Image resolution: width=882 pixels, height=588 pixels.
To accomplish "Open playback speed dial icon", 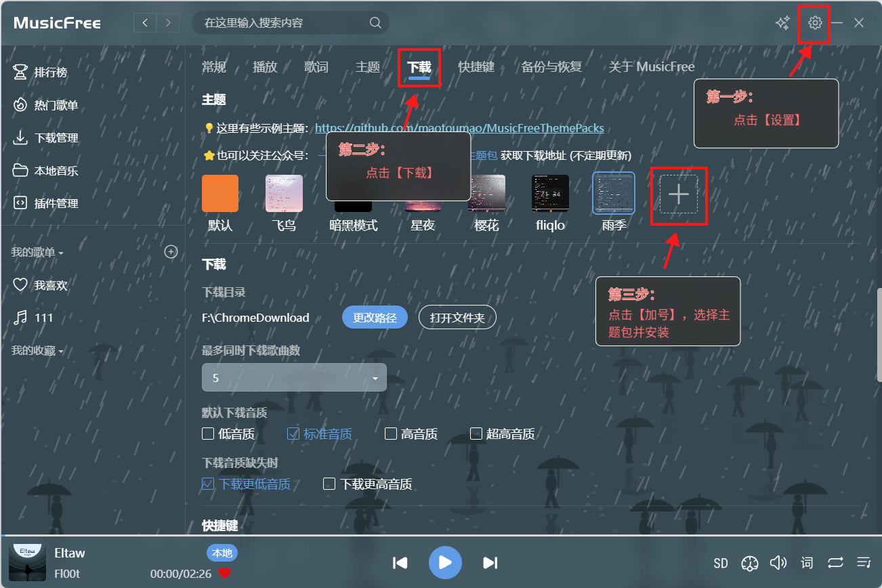I will [x=749, y=563].
